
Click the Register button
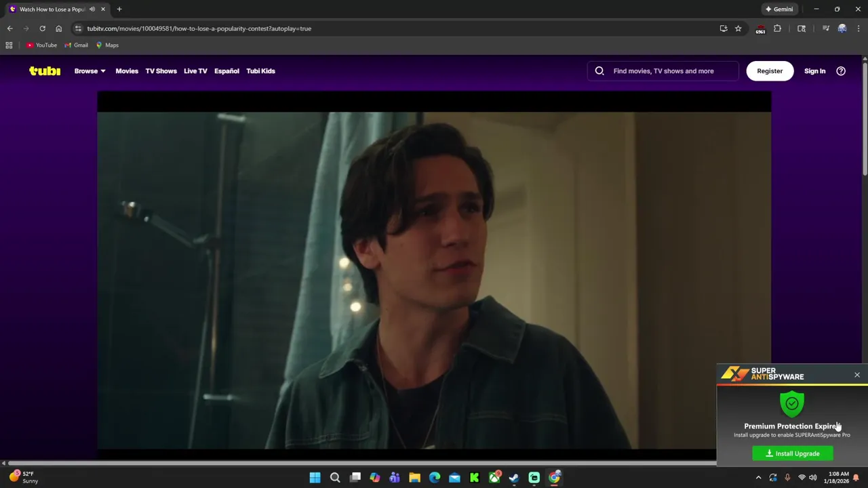[x=770, y=70]
